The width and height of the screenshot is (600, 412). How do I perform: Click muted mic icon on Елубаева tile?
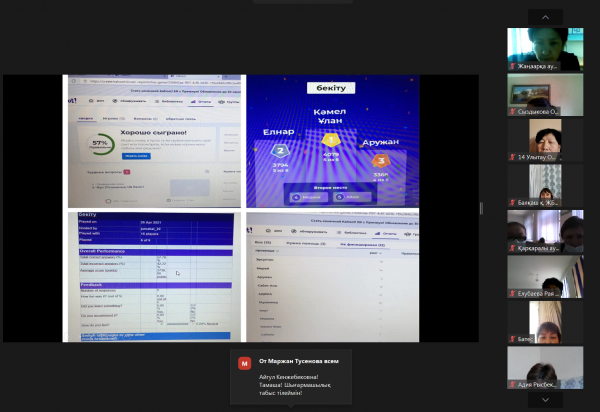(512, 296)
